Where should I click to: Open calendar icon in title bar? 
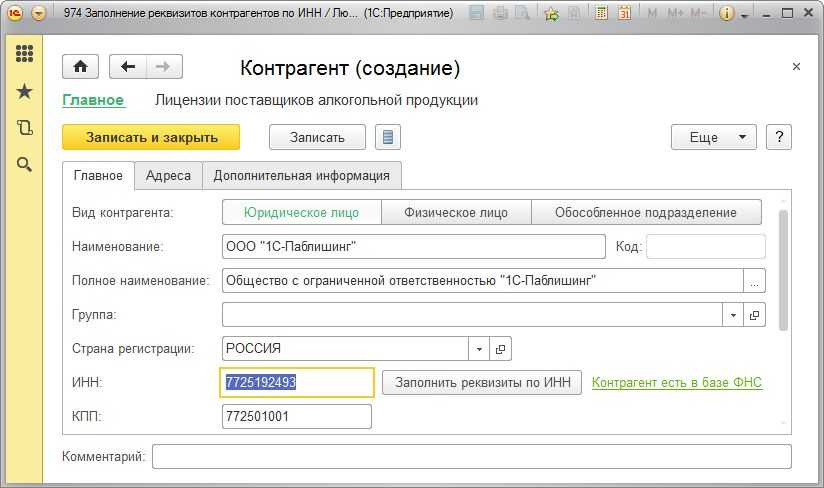[624, 14]
